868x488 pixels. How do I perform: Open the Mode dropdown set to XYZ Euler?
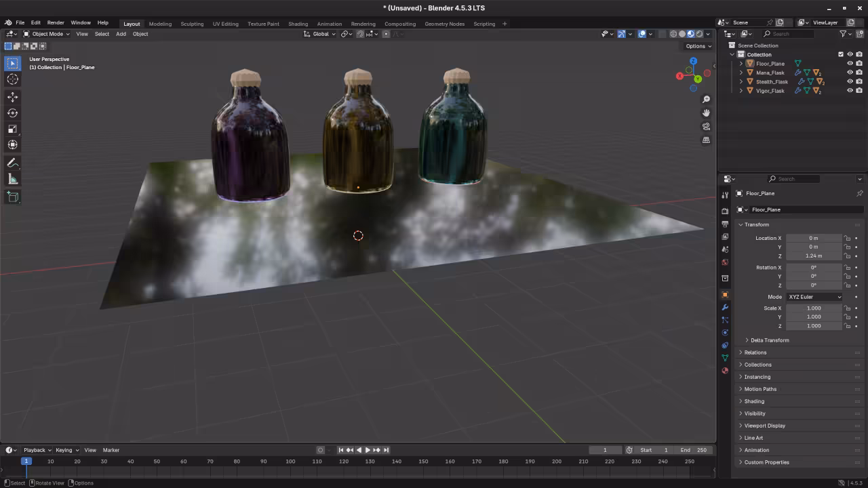coord(814,297)
